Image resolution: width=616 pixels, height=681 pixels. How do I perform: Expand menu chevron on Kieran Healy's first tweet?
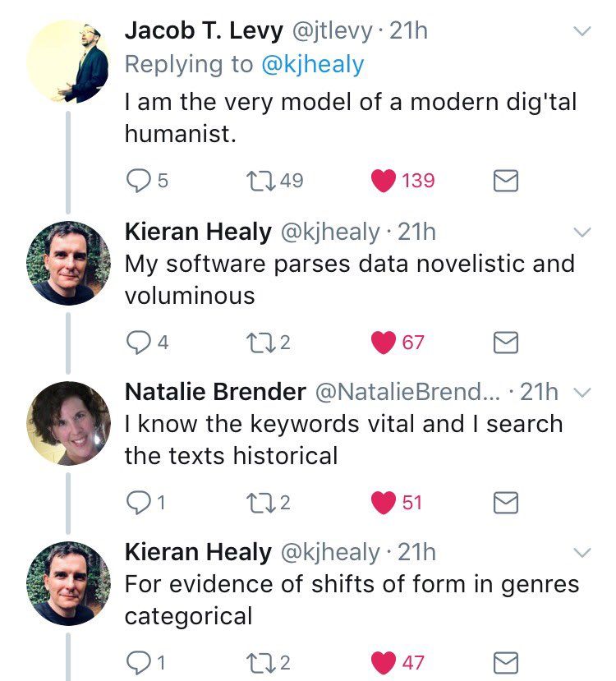(x=582, y=232)
